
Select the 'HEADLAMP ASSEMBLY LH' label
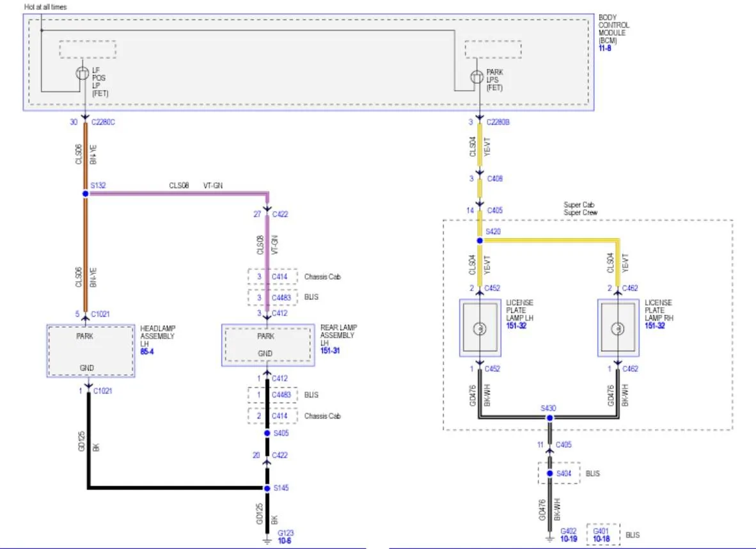pyautogui.click(x=158, y=336)
